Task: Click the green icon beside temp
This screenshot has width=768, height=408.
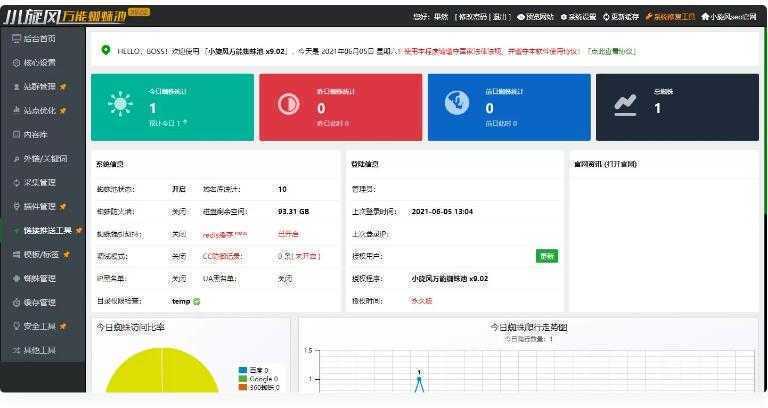Action: (x=196, y=302)
